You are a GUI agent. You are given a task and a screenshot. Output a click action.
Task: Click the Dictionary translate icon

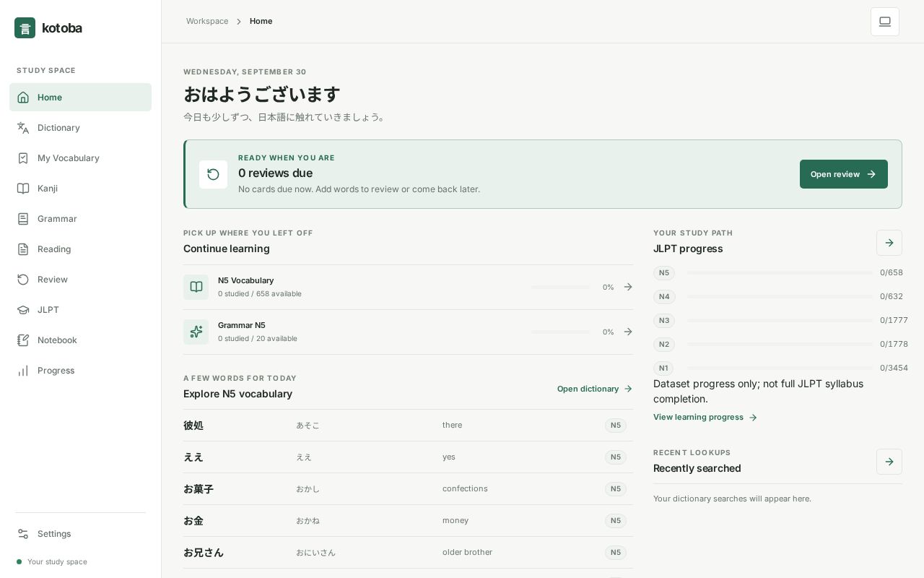click(23, 128)
